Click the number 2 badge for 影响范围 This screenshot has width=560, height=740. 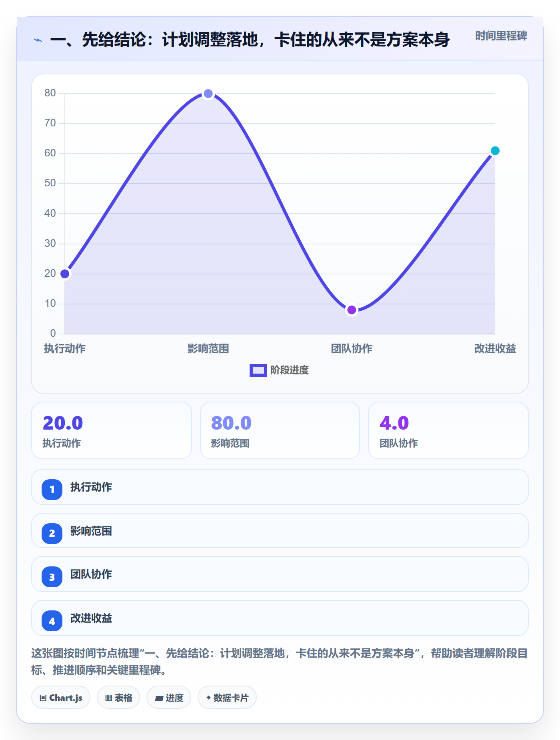52,533
